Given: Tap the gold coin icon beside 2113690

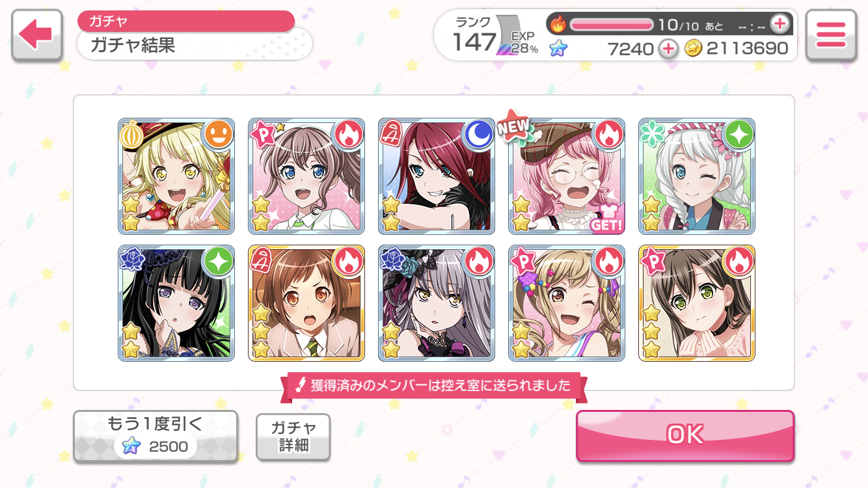Looking at the screenshot, I should 694,49.
